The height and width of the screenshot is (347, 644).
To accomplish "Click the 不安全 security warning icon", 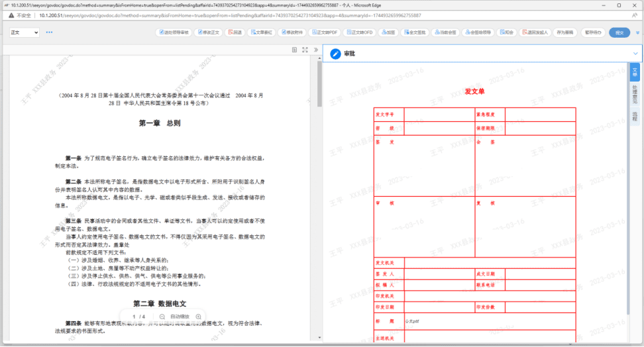I will 11,16.
